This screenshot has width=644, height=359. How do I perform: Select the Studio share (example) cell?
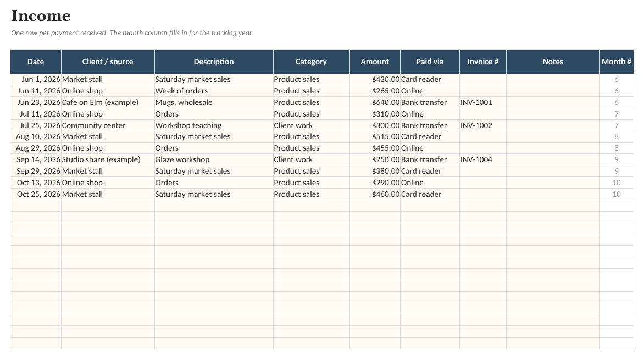108,159
